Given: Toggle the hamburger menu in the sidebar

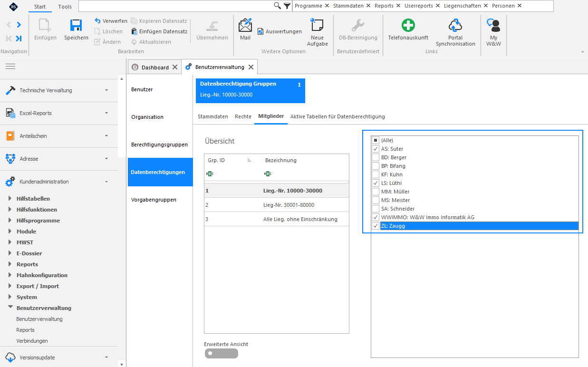Looking at the screenshot, I should tap(10, 66).
